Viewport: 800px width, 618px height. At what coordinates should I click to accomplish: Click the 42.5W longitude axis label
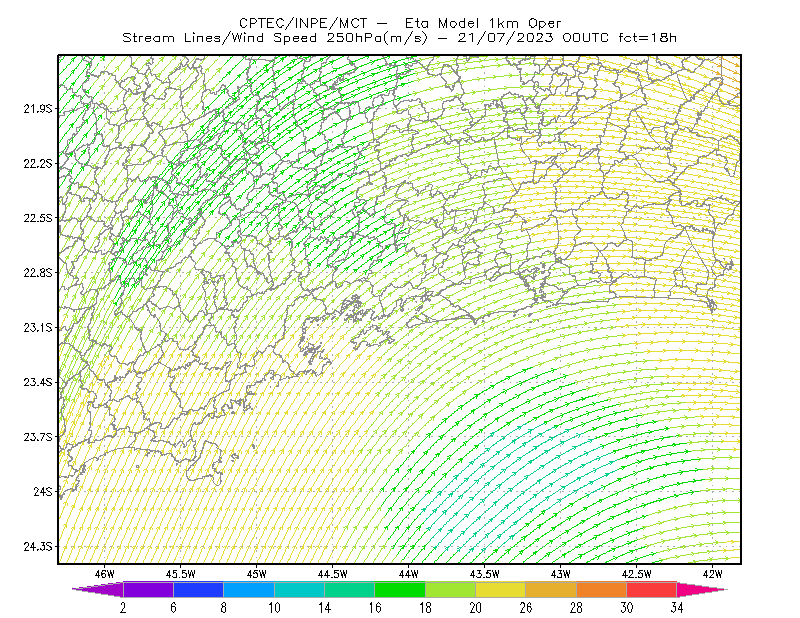636,574
